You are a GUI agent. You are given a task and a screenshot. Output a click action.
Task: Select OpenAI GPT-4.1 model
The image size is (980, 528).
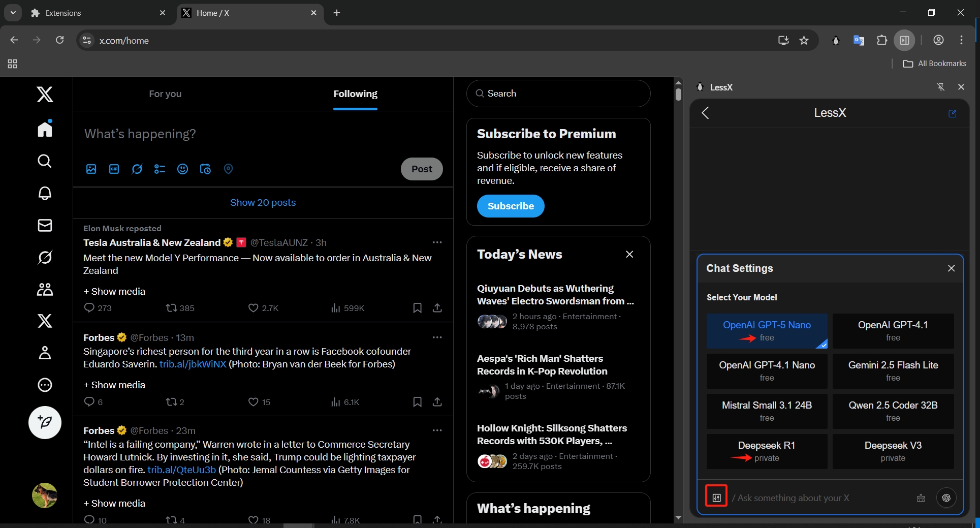pyautogui.click(x=893, y=331)
